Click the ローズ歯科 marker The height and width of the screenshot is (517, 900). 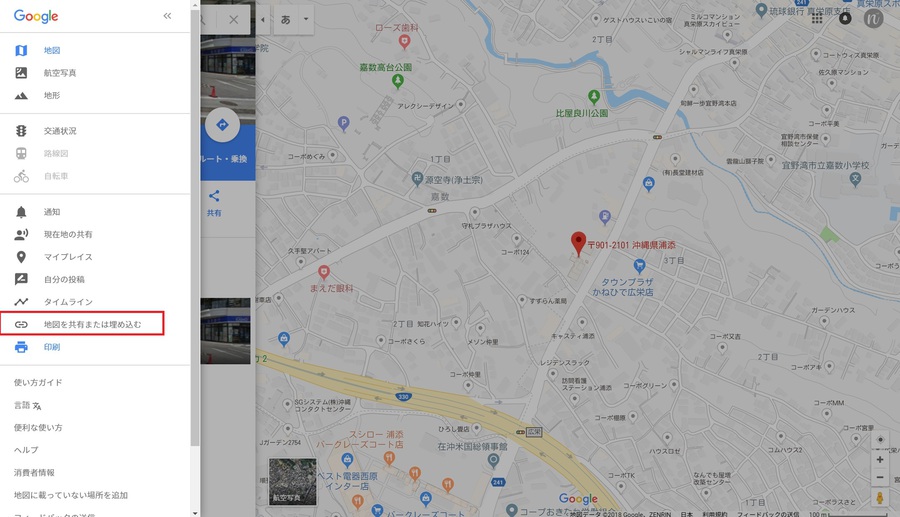click(x=405, y=41)
